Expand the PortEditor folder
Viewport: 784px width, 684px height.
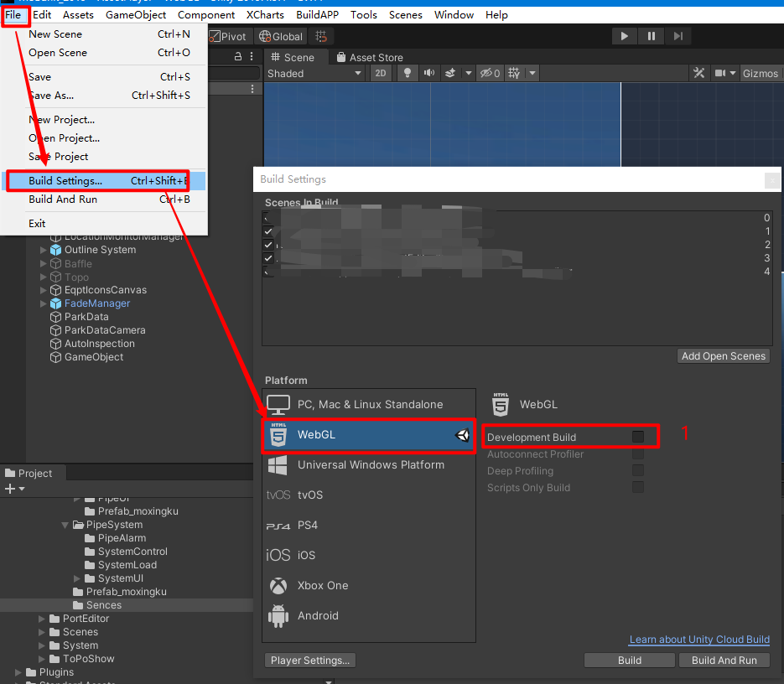[x=42, y=619]
